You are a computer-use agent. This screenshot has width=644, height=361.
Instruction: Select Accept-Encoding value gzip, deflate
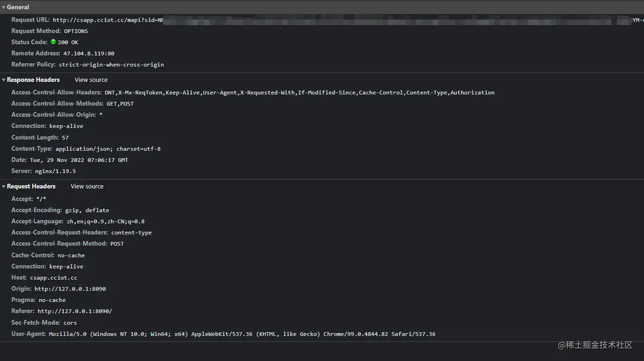87,210
